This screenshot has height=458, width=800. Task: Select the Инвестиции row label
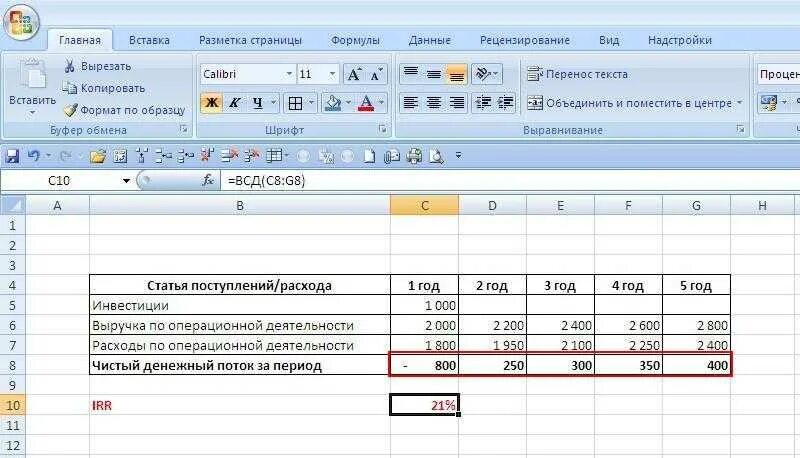(240, 305)
